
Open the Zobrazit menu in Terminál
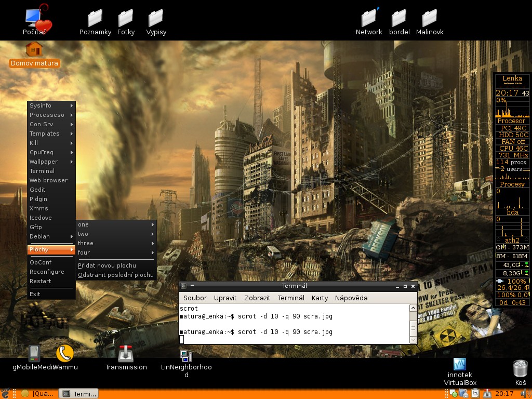tap(257, 298)
